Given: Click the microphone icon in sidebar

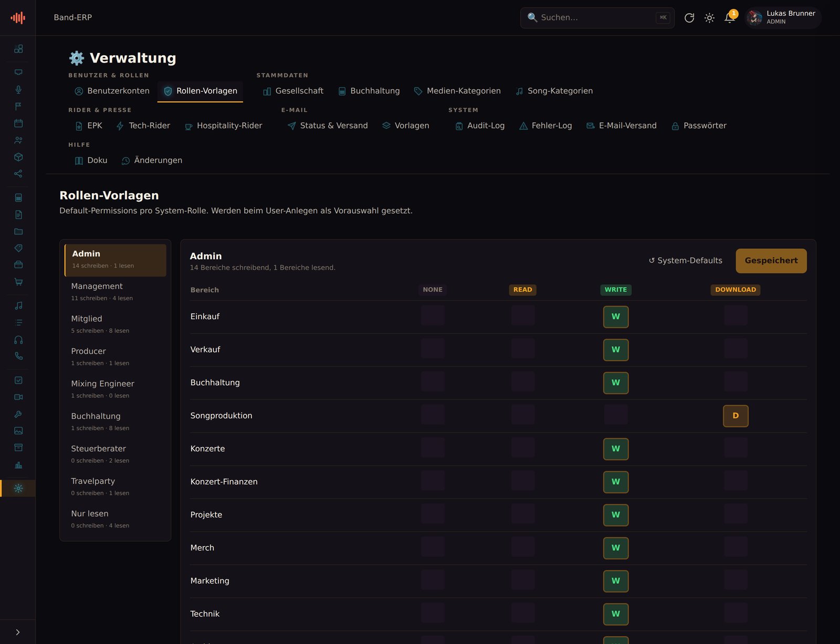Looking at the screenshot, I should (x=18, y=90).
